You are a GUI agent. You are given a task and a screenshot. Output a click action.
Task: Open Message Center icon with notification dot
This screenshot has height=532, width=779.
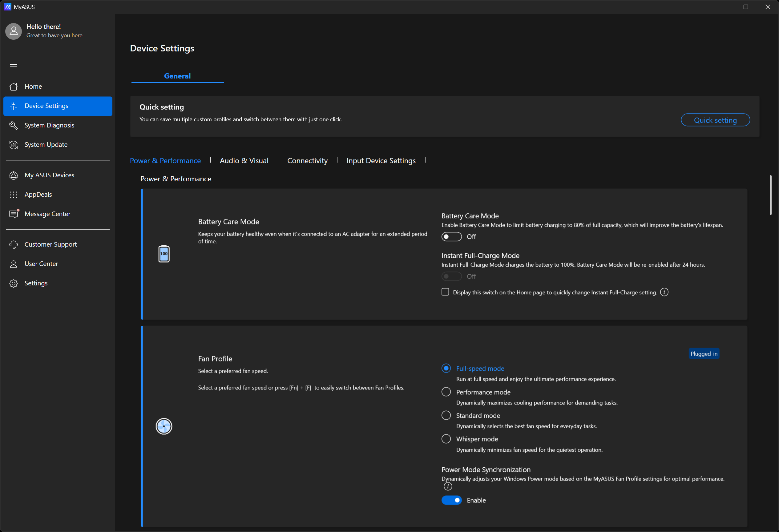coord(14,214)
